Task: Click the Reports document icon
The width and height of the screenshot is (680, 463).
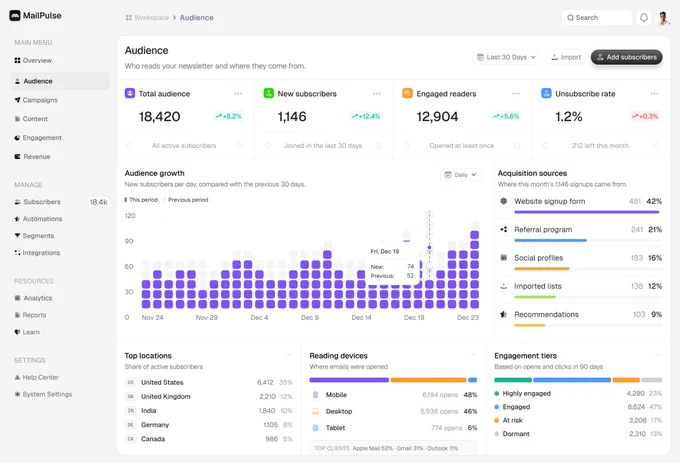Action: coord(17,315)
